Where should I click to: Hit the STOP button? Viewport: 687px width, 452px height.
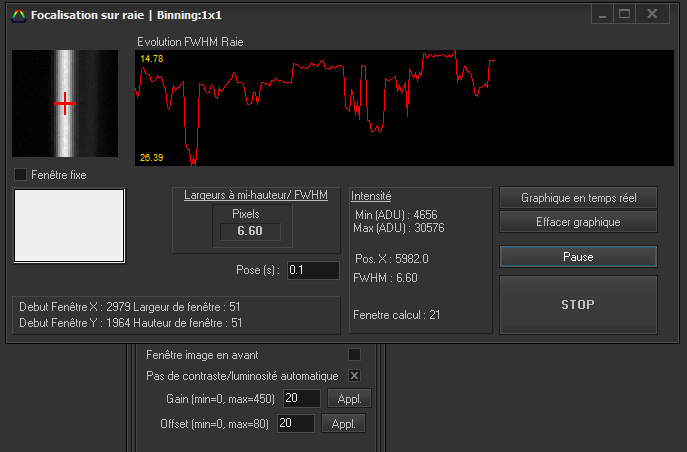[x=578, y=304]
